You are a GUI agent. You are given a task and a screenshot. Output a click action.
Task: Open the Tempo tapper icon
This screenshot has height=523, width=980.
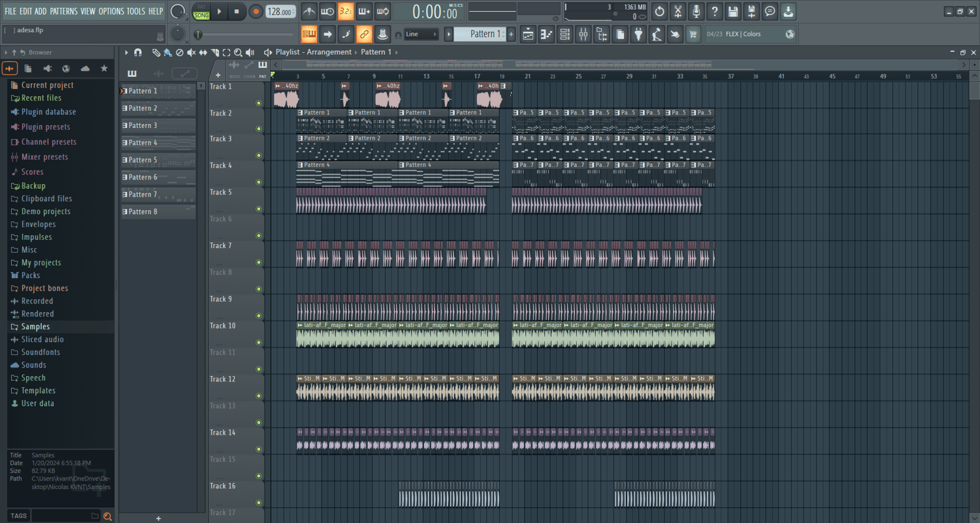[x=657, y=34]
